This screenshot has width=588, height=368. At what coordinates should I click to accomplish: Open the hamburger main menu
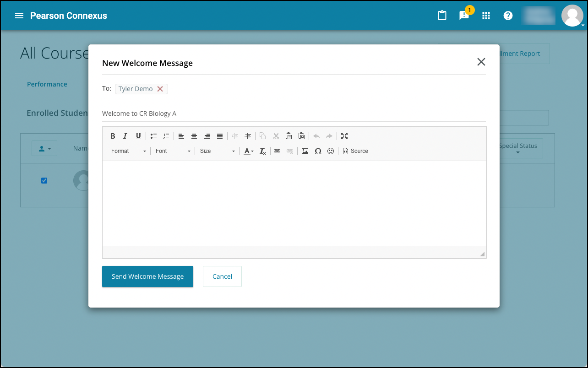pos(19,16)
